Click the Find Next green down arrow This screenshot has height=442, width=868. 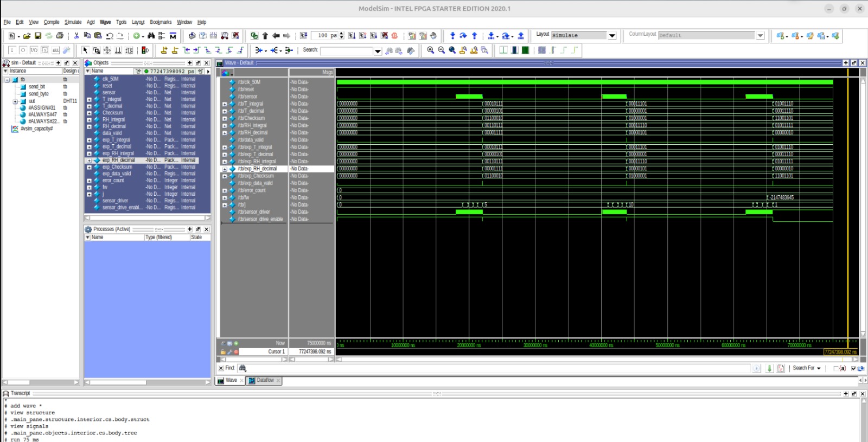[769, 368]
